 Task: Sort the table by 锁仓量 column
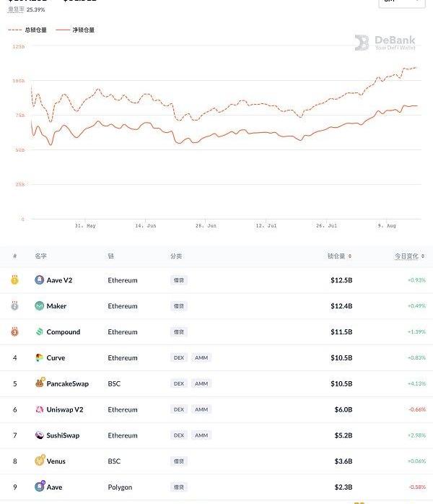pos(339,256)
